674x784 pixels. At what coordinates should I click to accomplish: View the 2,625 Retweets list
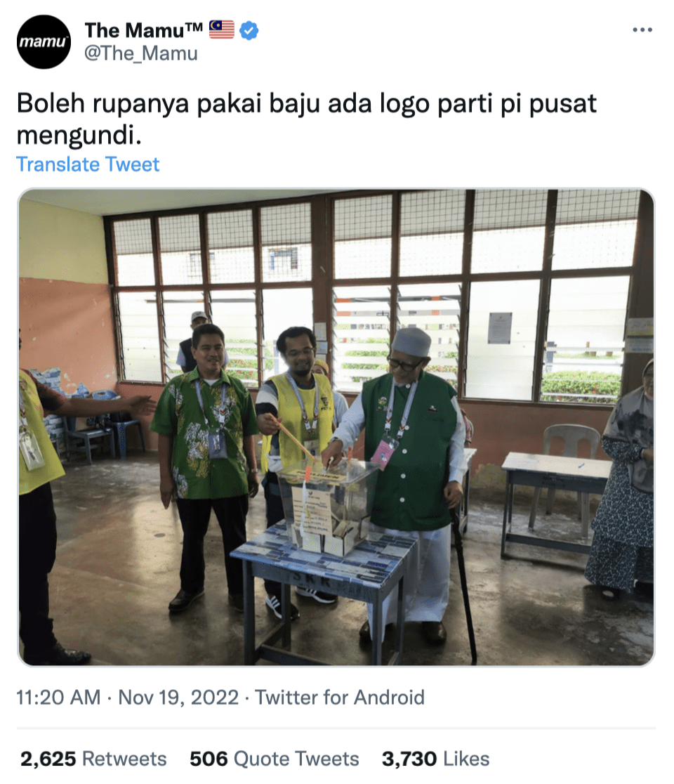[93, 759]
